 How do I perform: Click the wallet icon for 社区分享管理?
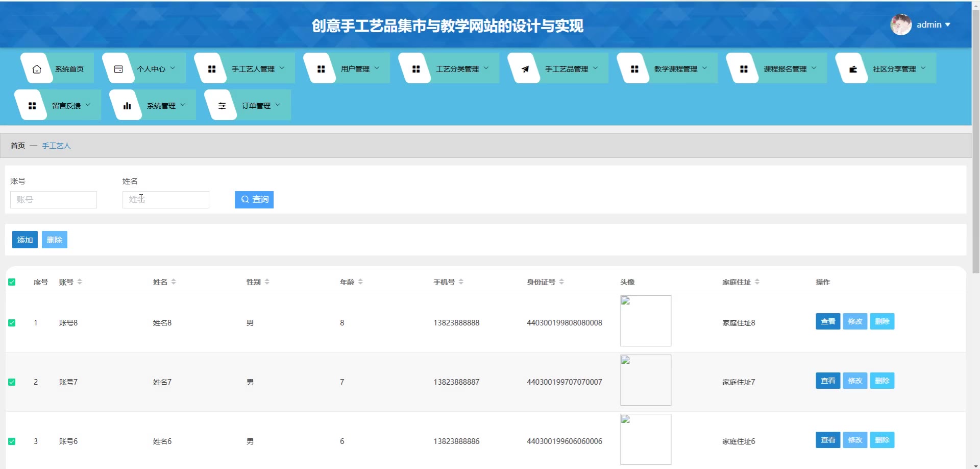coord(852,69)
